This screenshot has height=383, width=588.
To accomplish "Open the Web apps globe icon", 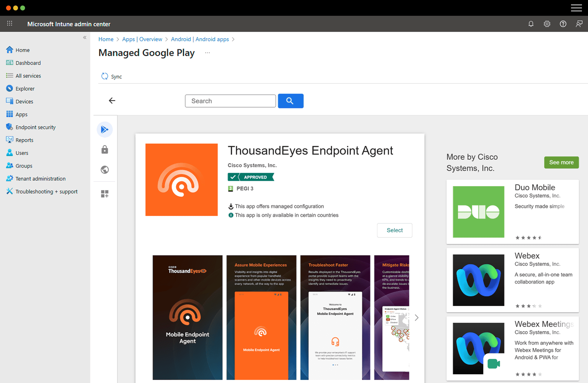I will [x=105, y=170].
